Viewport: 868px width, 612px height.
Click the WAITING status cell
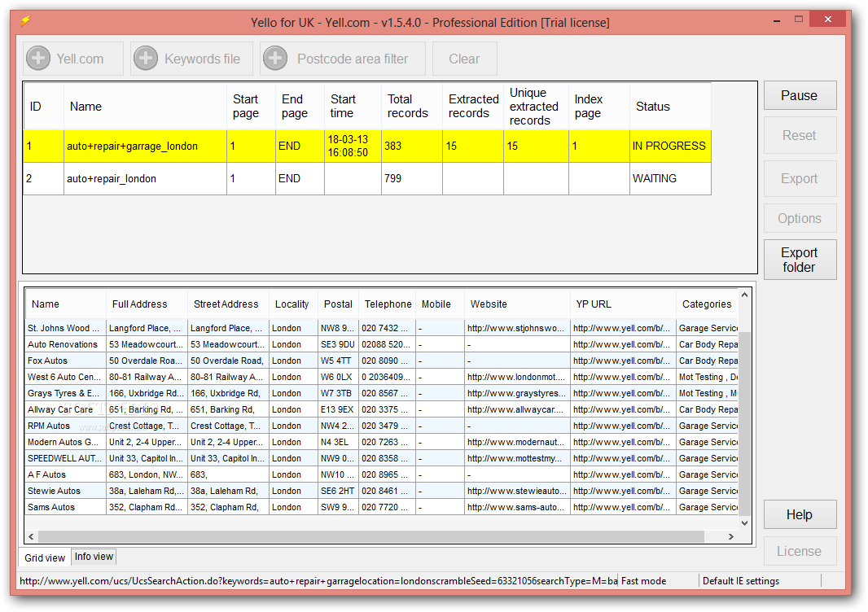pos(670,179)
